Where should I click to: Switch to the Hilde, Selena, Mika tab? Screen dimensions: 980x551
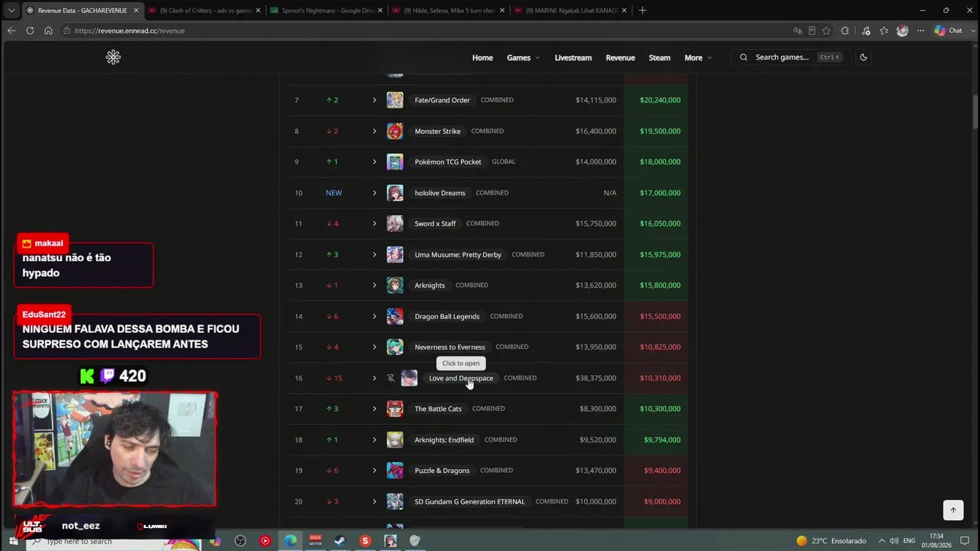tap(448, 11)
